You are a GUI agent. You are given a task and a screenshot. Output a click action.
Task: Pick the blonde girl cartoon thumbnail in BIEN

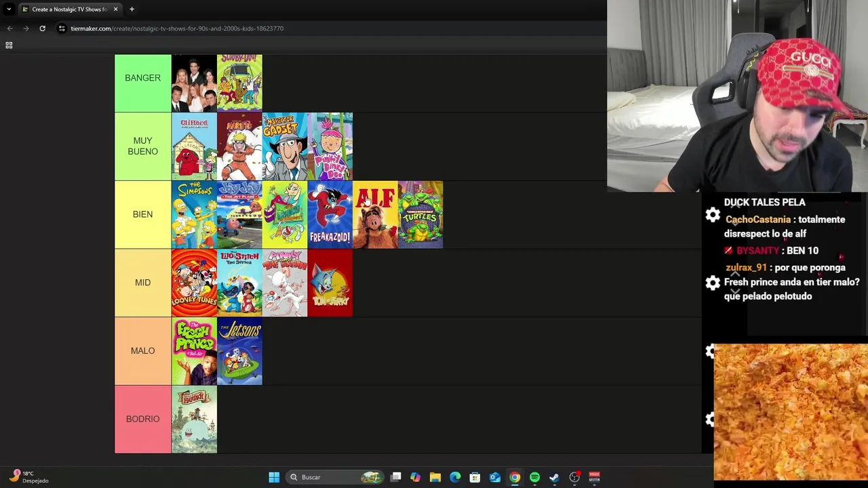tap(285, 215)
